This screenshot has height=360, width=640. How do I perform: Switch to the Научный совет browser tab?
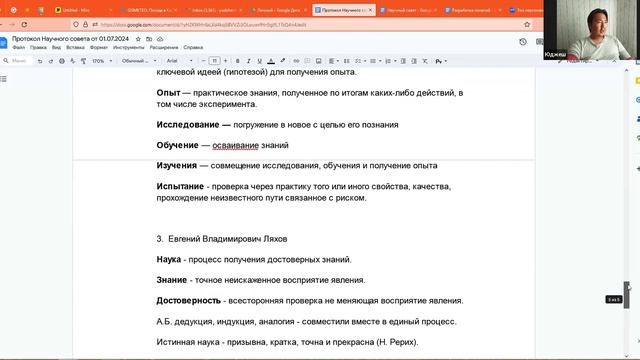408,10
